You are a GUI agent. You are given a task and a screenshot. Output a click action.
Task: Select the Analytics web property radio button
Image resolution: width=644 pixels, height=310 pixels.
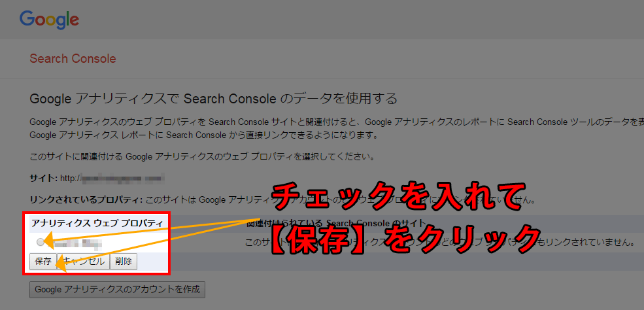click(x=41, y=242)
